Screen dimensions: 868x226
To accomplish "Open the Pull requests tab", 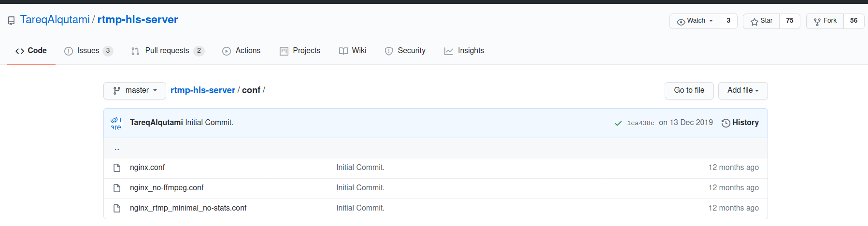I will pos(167,51).
